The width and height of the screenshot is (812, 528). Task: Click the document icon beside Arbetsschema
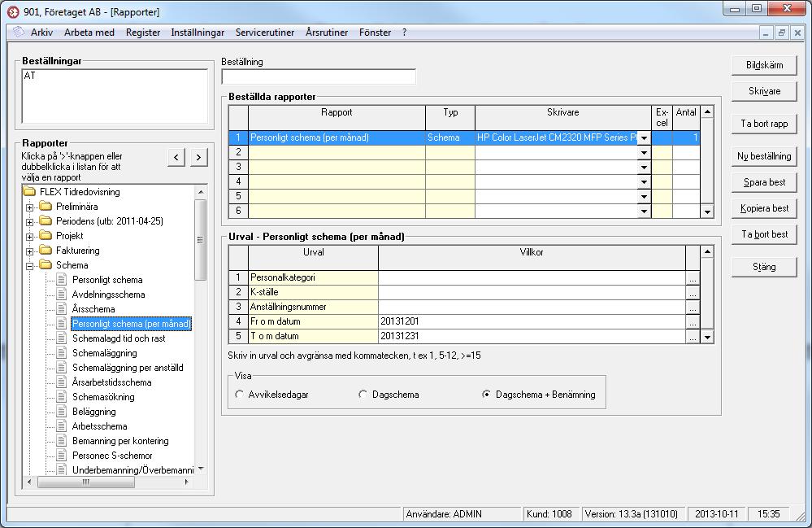(62, 426)
